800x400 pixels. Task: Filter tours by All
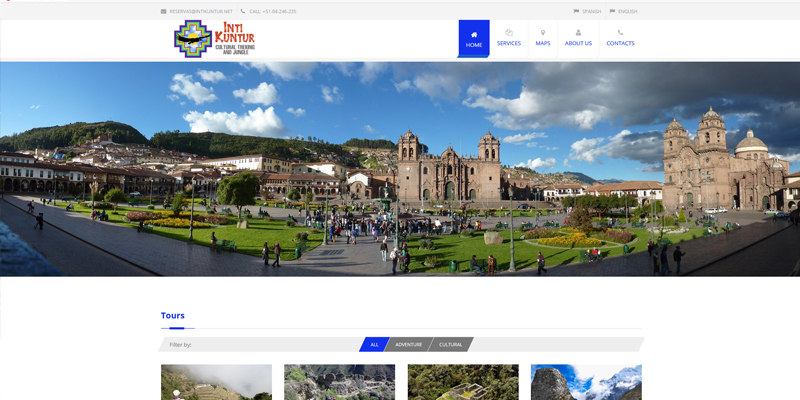(374, 344)
